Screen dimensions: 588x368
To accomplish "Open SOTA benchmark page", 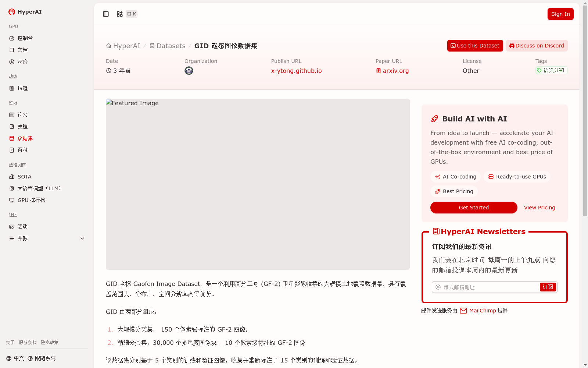I will [x=47, y=177].
